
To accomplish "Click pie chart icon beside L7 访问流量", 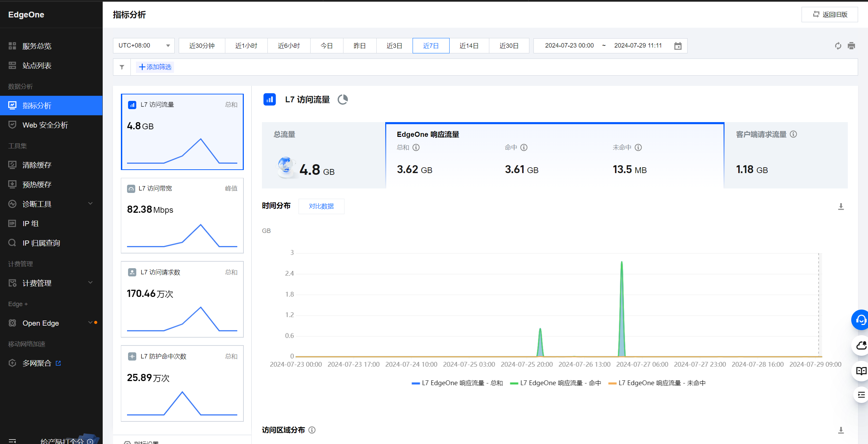I will [x=342, y=100].
